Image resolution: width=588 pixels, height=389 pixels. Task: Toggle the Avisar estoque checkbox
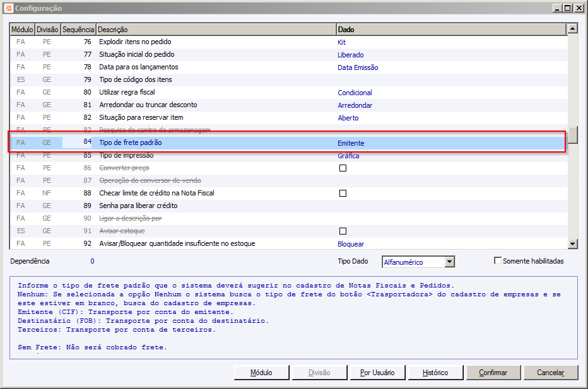point(343,231)
